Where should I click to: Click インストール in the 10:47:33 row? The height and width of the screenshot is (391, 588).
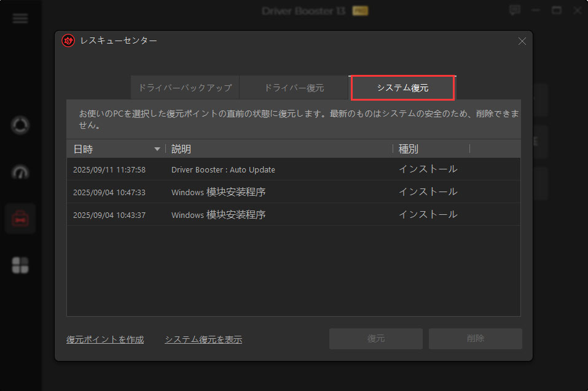[428, 192]
